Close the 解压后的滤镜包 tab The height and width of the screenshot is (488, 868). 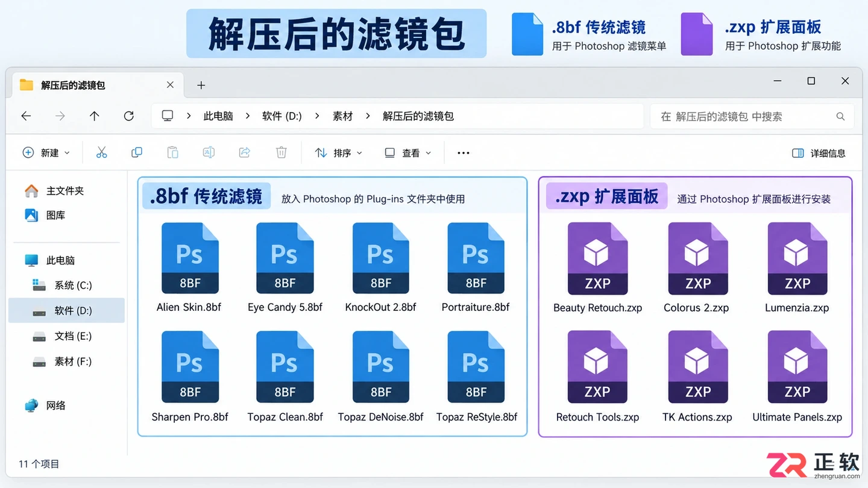170,85
